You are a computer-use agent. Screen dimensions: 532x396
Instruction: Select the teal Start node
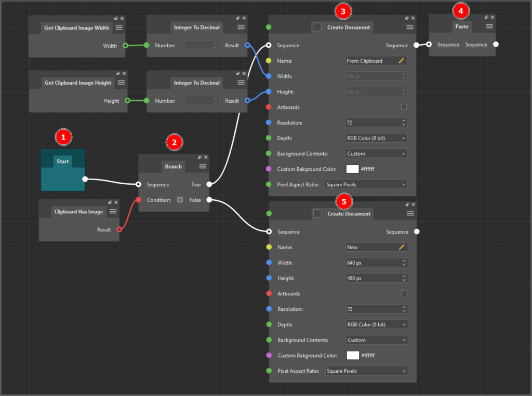tap(63, 170)
